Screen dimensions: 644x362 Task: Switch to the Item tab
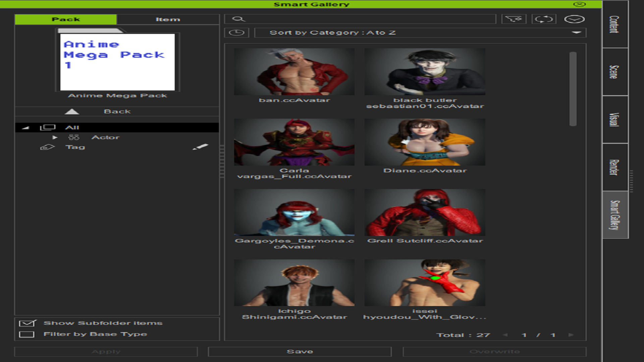(168, 19)
